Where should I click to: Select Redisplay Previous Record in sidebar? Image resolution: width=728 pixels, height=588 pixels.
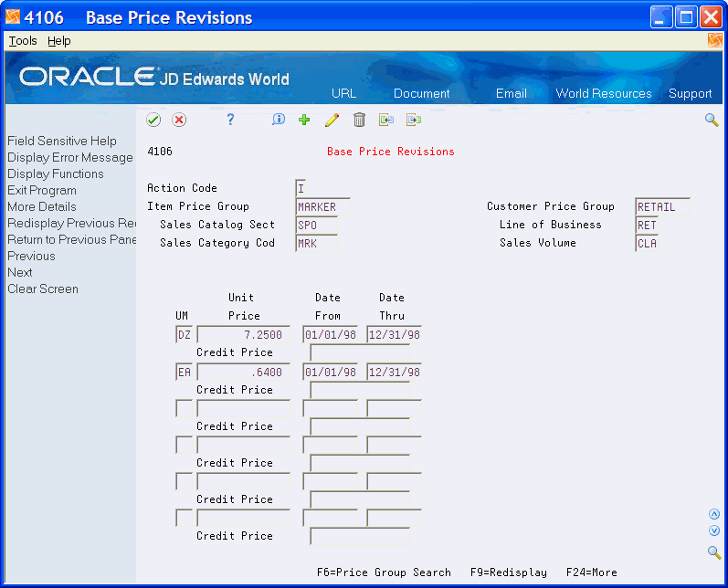71,223
